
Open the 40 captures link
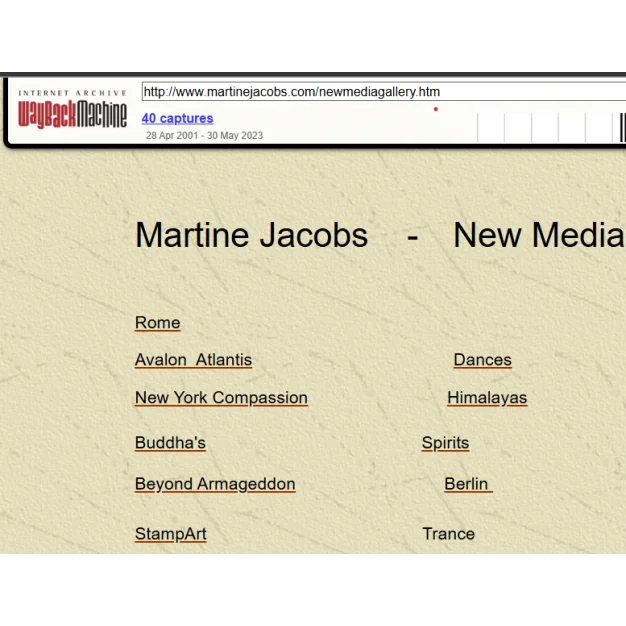[177, 118]
